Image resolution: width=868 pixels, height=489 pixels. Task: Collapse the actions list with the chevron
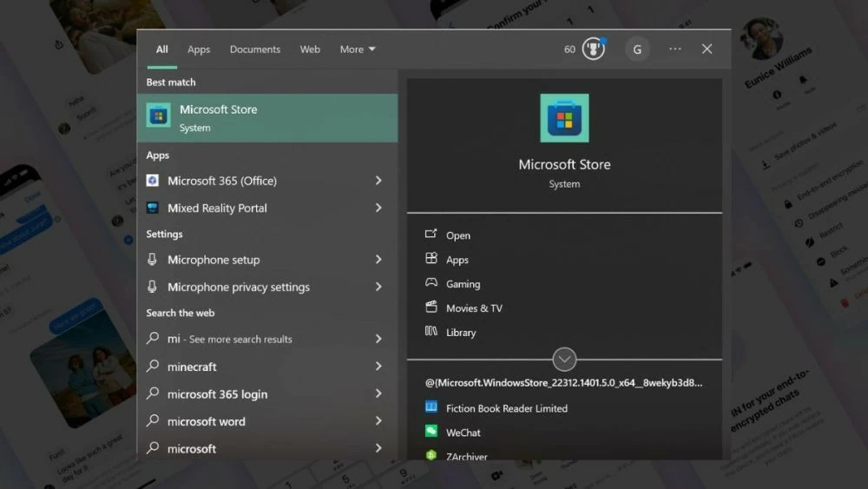click(564, 359)
